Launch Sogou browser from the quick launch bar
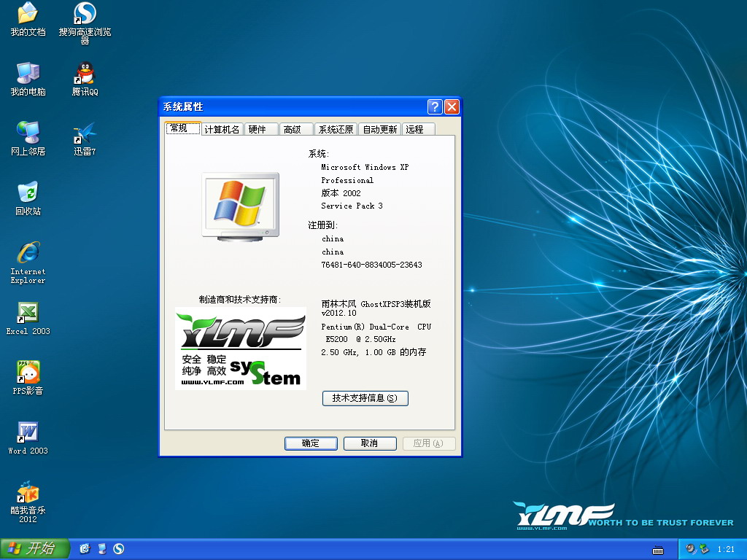 (118, 548)
